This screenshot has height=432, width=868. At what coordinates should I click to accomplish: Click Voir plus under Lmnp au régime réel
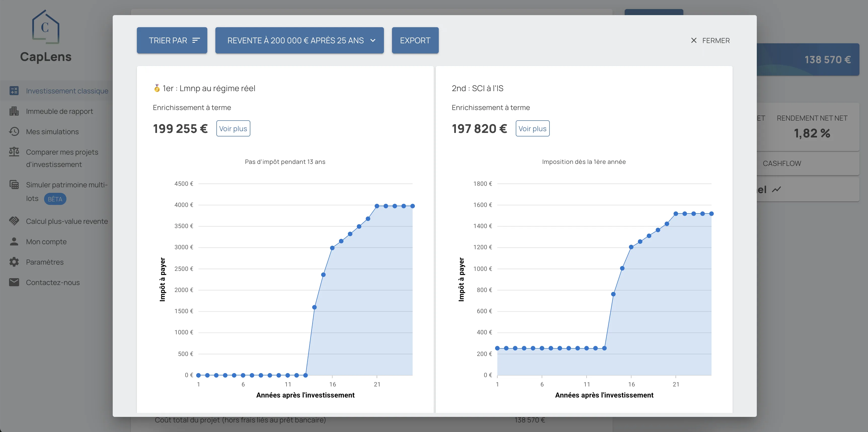[x=233, y=128]
